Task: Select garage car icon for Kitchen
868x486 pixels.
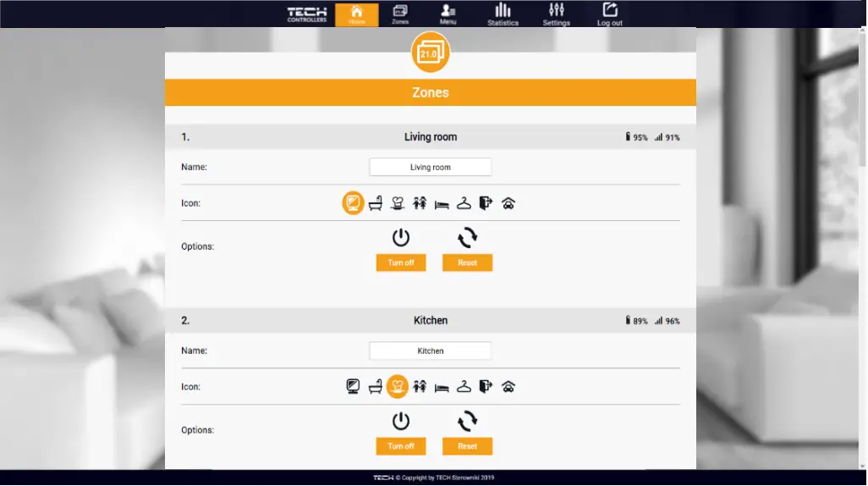Action: point(508,387)
